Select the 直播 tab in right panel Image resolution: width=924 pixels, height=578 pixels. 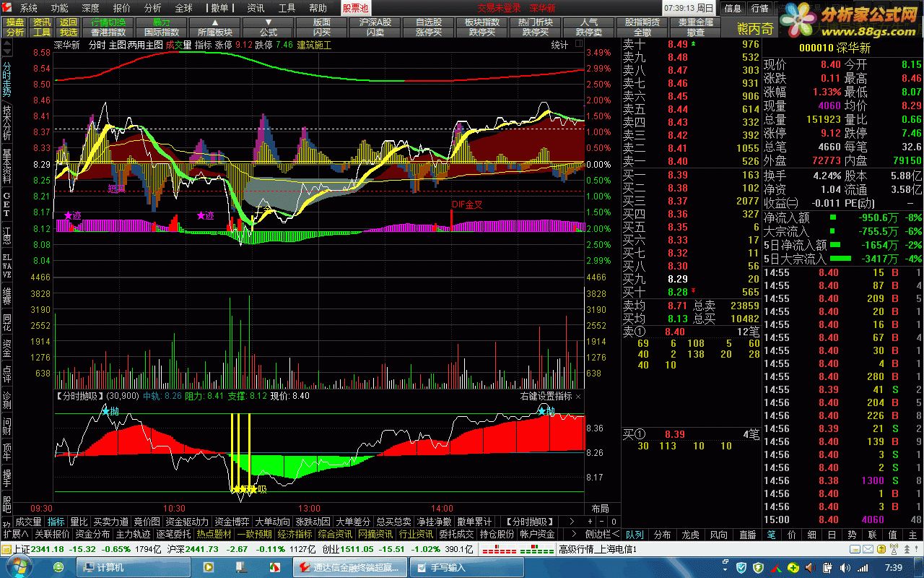coord(747,535)
